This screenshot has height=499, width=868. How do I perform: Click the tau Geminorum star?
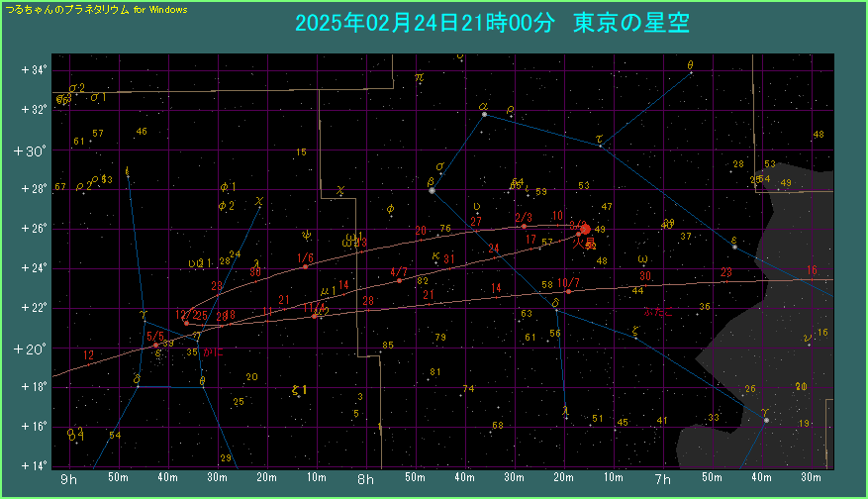pyautogui.click(x=600, y=146)
